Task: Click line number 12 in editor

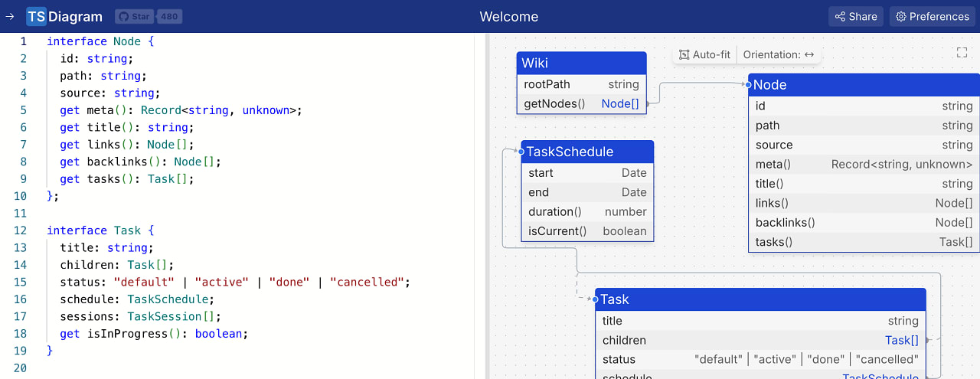Action: [x=21, y=230]
